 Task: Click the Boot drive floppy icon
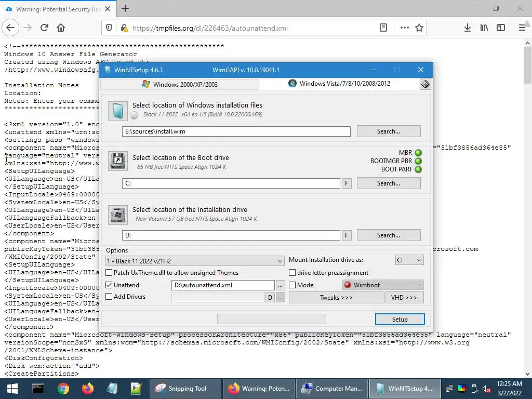click(x=118, y=161)
